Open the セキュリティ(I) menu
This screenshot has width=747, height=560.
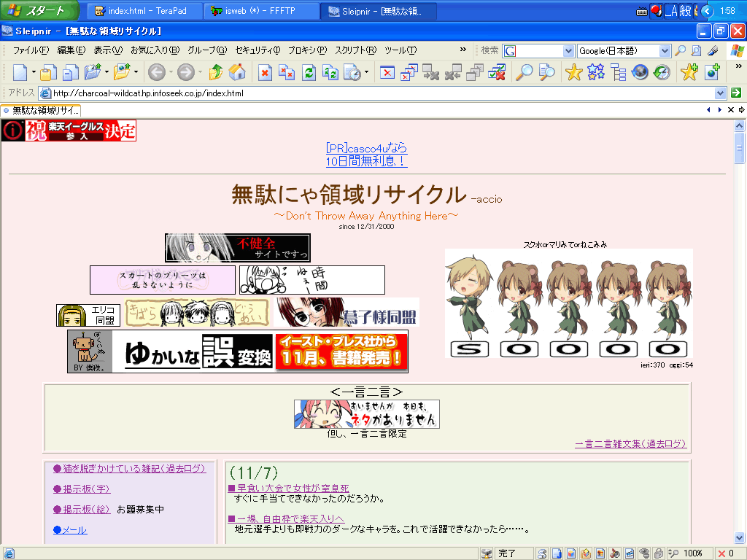tap(257, 50)
